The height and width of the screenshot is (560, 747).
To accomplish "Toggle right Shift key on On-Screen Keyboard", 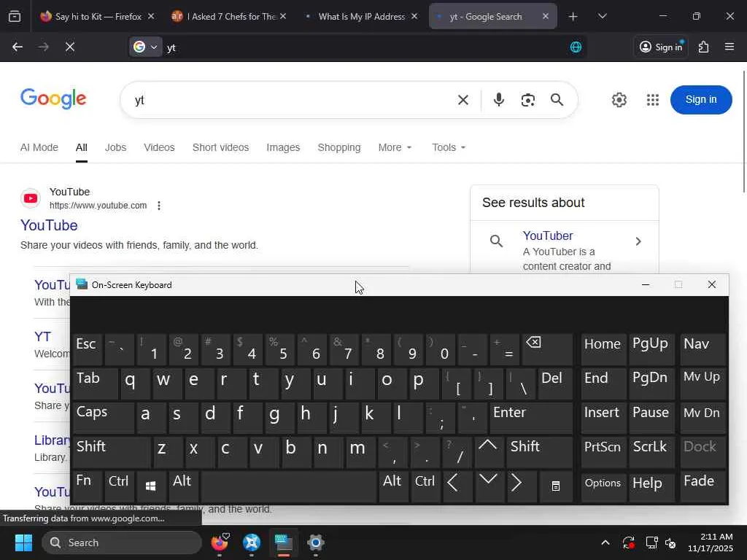I will (x=539, y=452).
